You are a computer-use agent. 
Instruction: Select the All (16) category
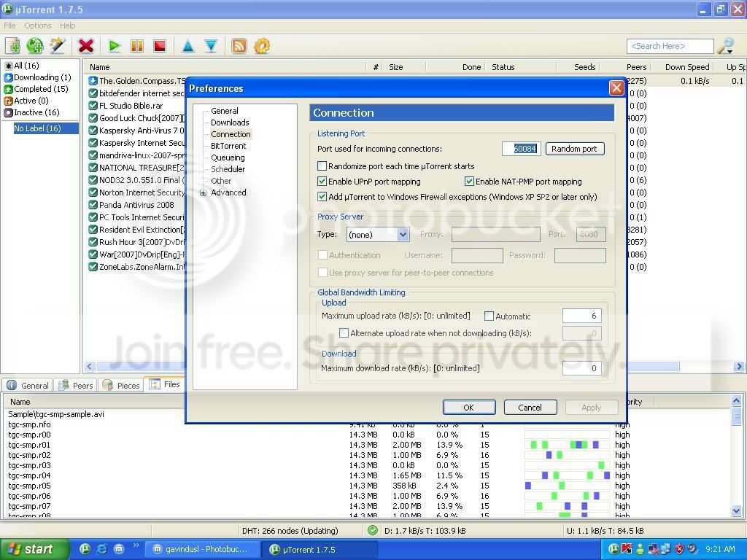point(22,66)
